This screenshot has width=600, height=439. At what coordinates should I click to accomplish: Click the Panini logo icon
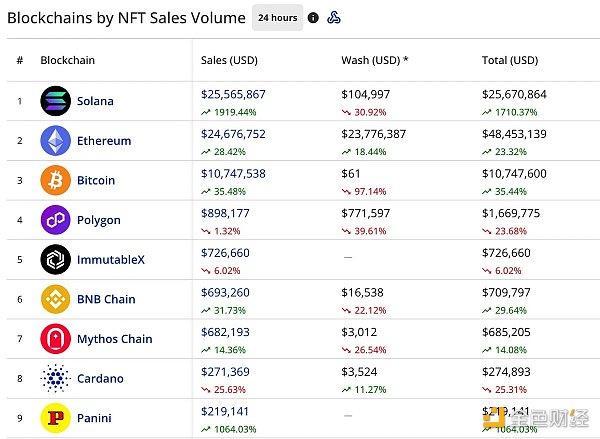tap(55, 418)
